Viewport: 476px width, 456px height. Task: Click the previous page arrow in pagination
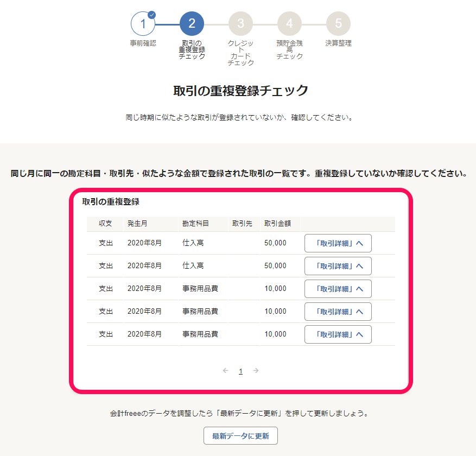tap(225, 370)
